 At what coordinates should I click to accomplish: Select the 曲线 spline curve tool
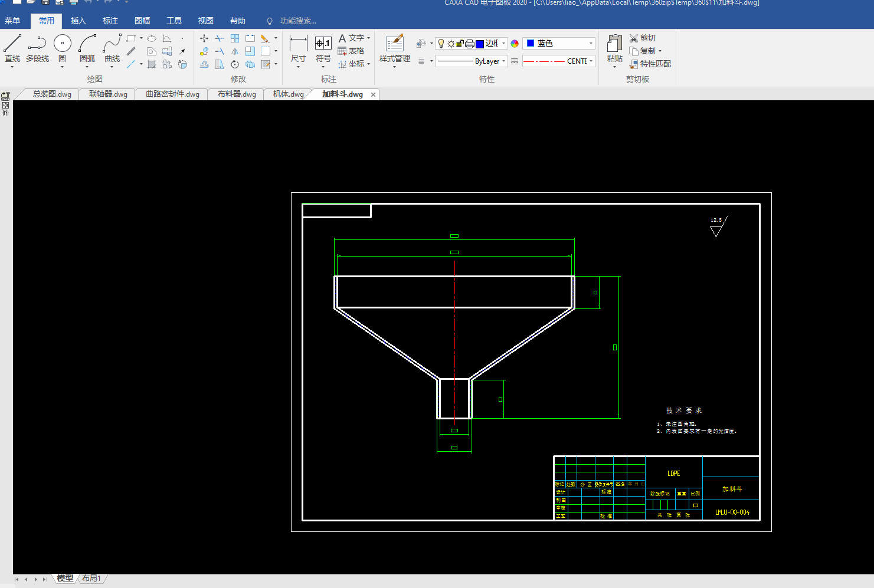point(112,48)
